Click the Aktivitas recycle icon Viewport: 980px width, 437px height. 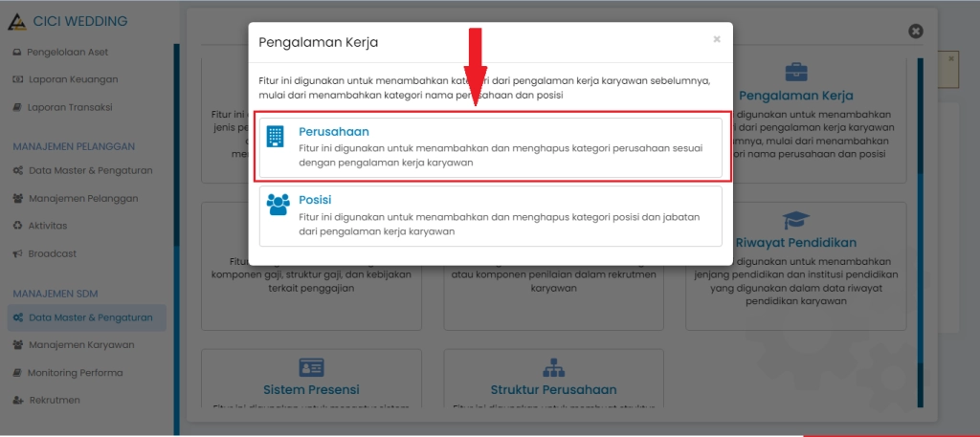coord(17,226)
